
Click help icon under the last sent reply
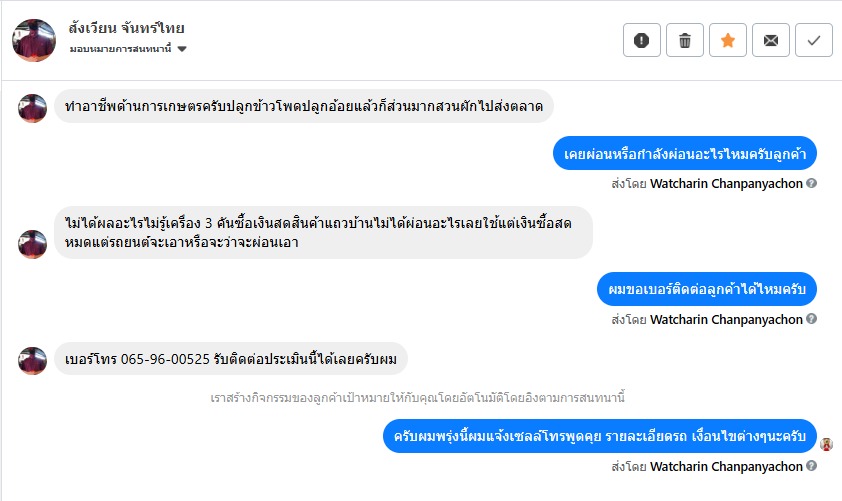812,466
